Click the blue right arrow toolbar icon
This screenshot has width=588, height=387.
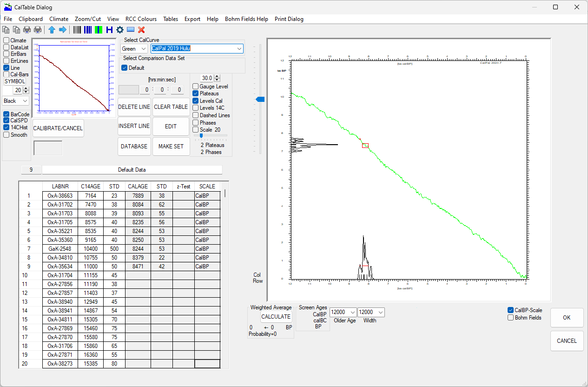coord(62,30)
